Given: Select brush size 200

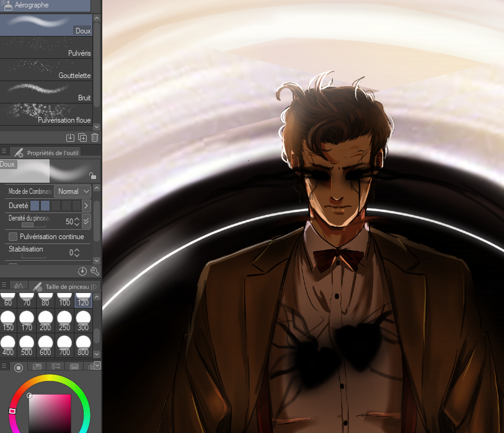Looking at the screenshot, I should [45, 321].
